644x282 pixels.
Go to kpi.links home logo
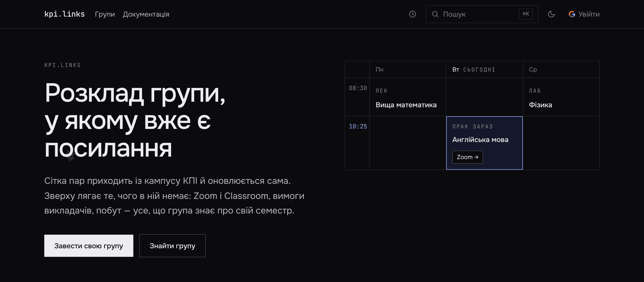tap(65, 14)
